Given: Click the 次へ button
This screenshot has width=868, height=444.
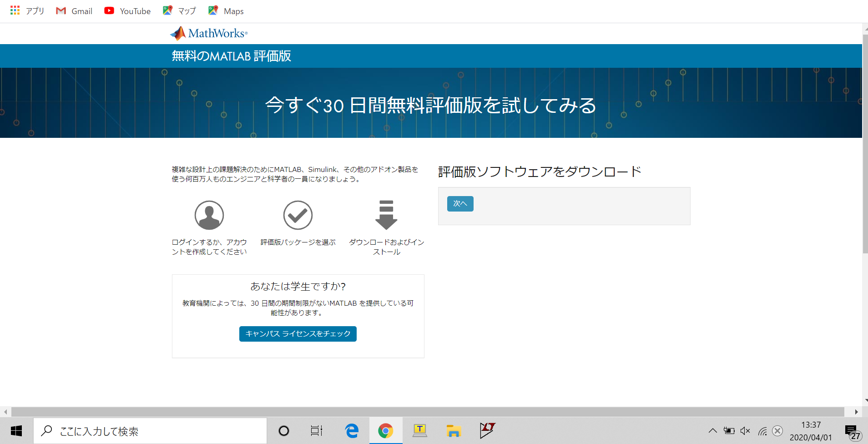Looking at the screenshot, I should (x=460, y=204).
